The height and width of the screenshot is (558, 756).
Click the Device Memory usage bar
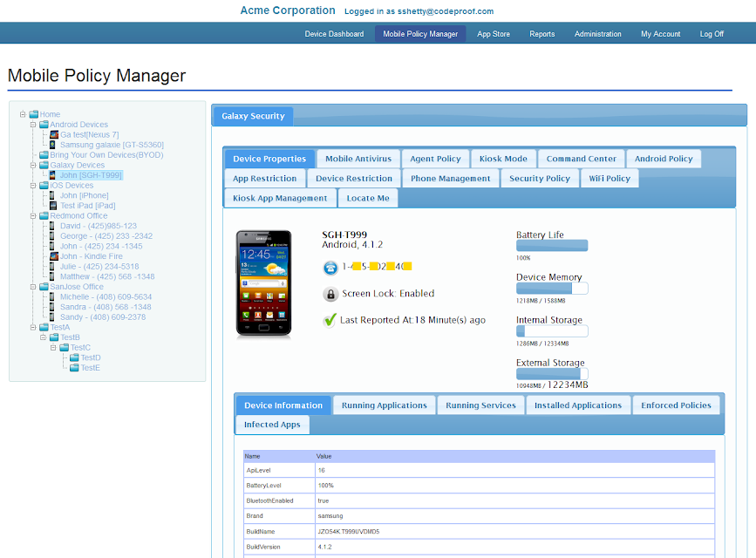[x=552, y=289]
